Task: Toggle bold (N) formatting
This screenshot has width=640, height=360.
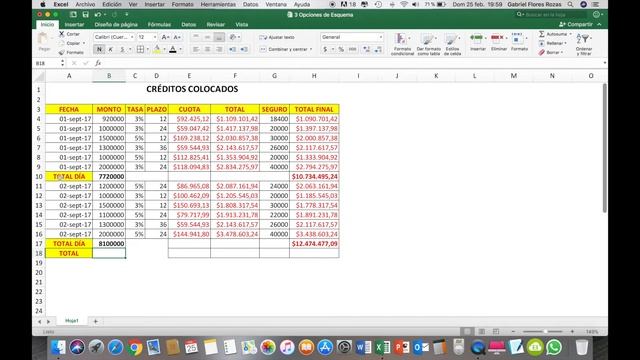Action: click(99, 49)
